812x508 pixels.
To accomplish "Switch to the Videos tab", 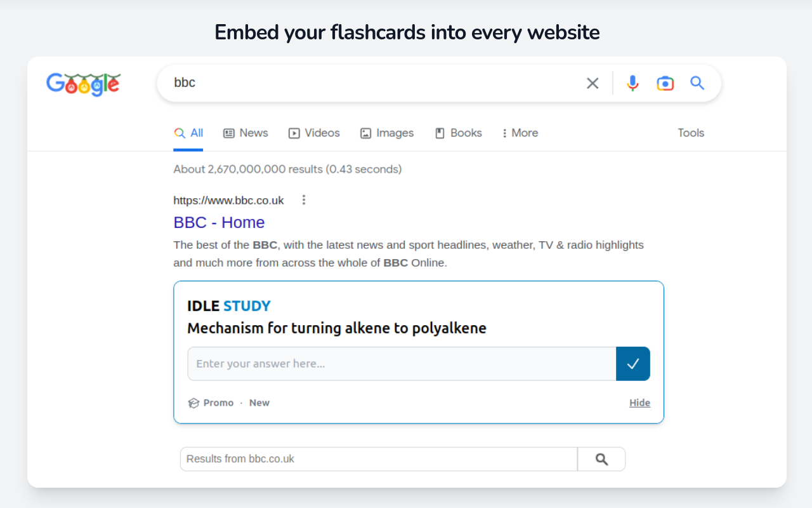I will tap(314, 133).
